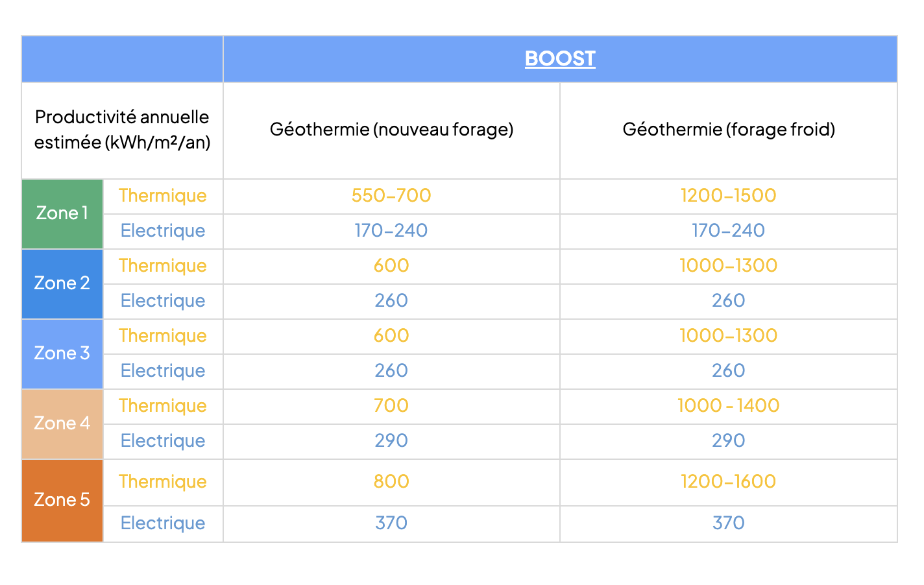924x585 pixels.
Task: Select Zone 5's Electrique row label
Action: [x=163, y=523]
